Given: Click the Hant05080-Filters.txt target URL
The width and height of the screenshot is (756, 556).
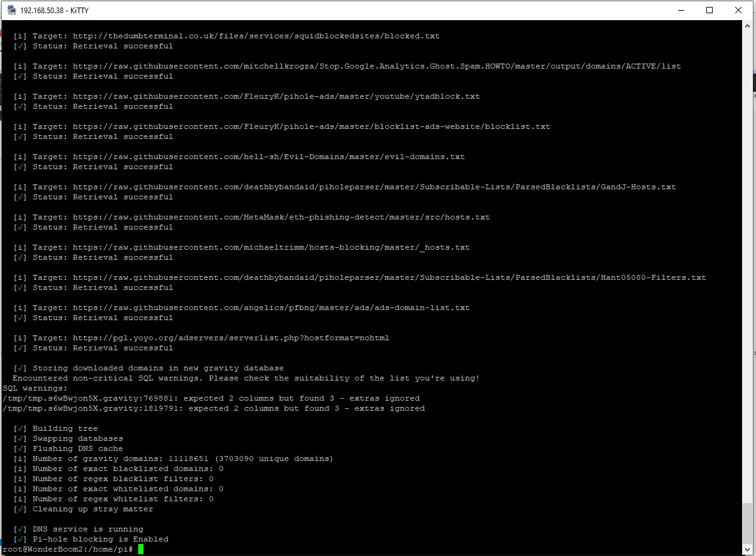Looking at the screenshot, I should pyautogui.click(x=389, y=277).
